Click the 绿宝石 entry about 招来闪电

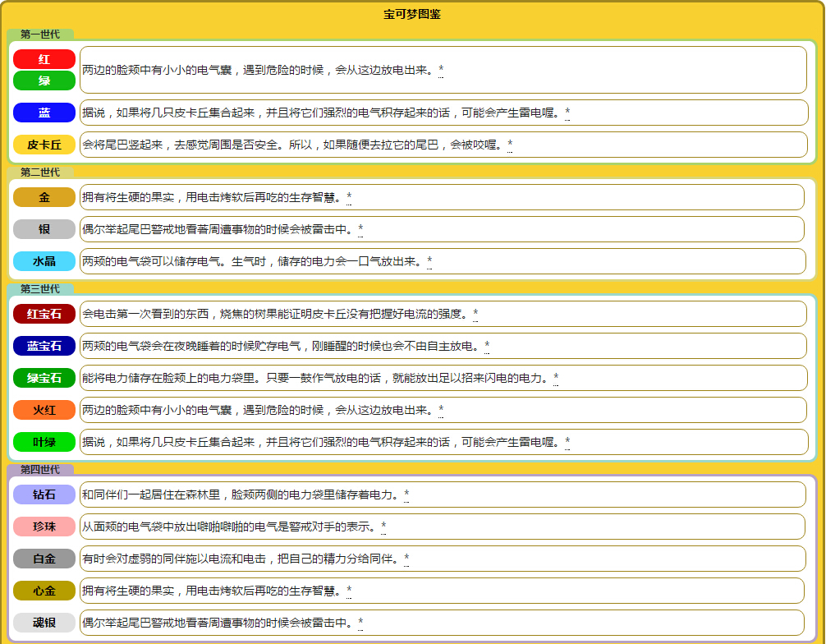pyautogui.click(x=316, y=379)
